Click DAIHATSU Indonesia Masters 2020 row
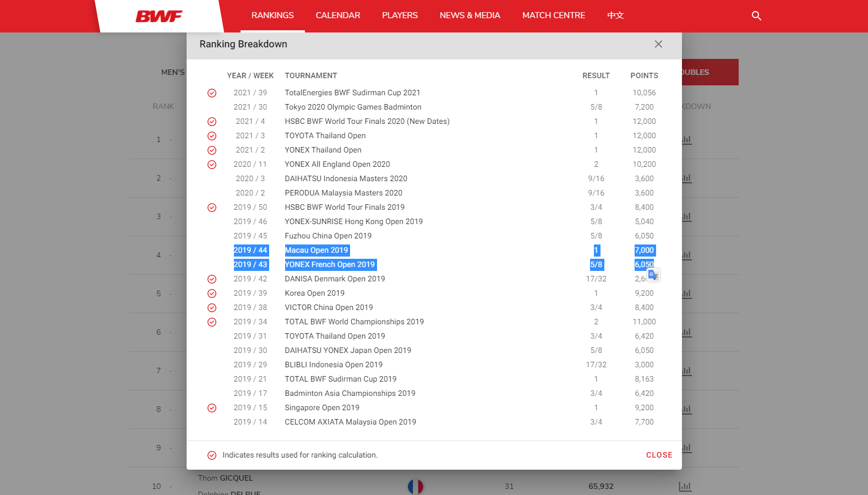 click(x=434, y=178)
